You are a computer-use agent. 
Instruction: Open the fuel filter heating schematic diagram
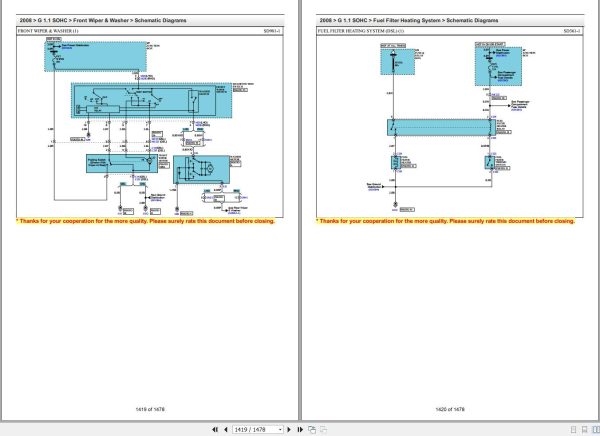pos(450,126)
